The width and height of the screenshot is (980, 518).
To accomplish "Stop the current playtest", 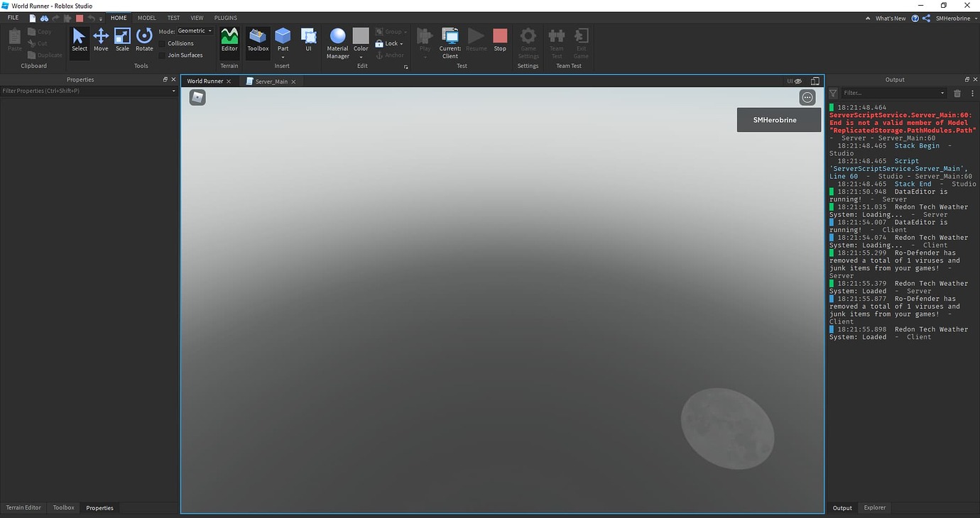I will point(500,40).
